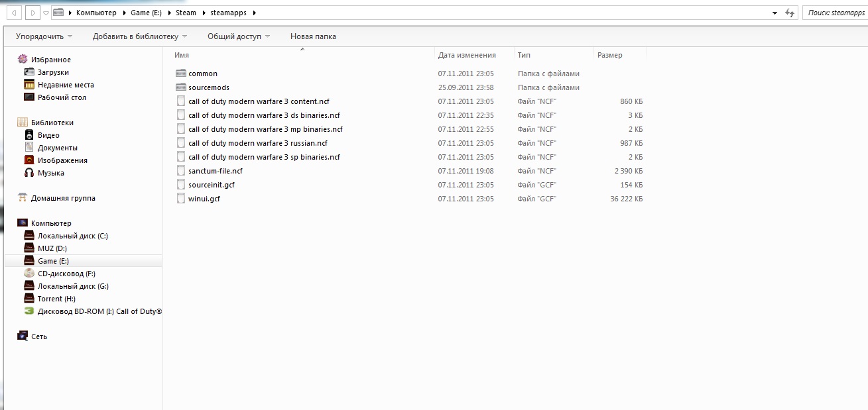Open the address bar history dropdown
Image resolution: width=868 pixels, height=410 pixels.
click(775, 13)
